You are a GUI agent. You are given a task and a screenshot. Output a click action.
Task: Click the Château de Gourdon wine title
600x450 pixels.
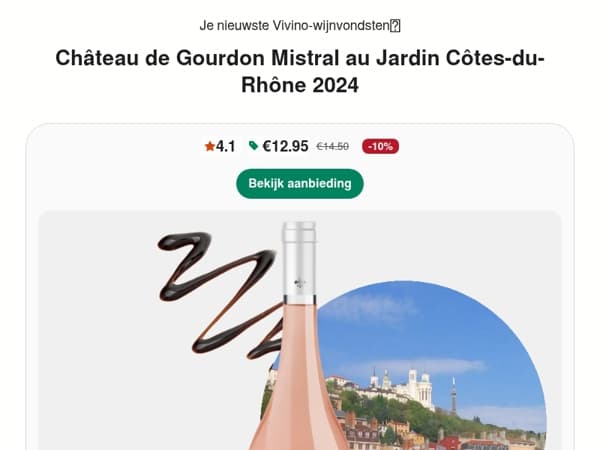[300, 72]
